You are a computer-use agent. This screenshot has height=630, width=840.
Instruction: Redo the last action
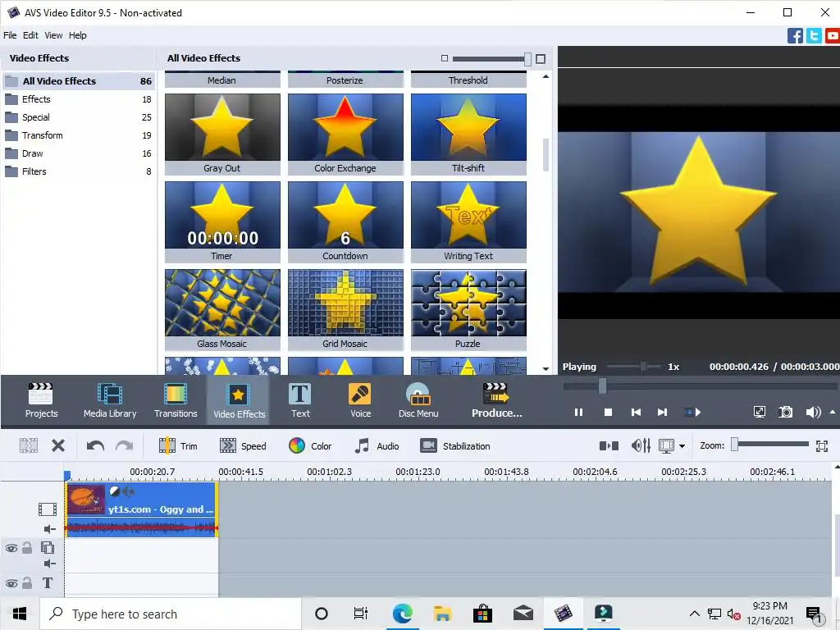(x=125, y=445)
